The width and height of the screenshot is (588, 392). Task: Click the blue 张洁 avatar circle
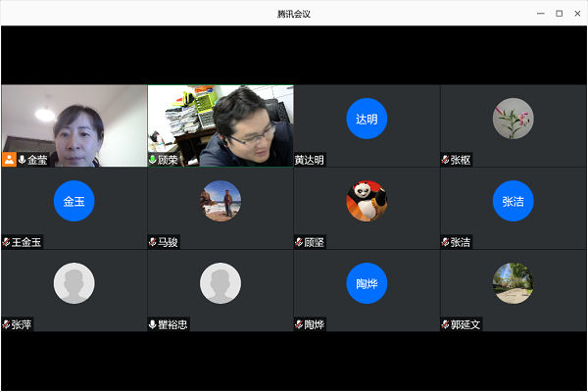pyautogui.click(x=513, y=201)
